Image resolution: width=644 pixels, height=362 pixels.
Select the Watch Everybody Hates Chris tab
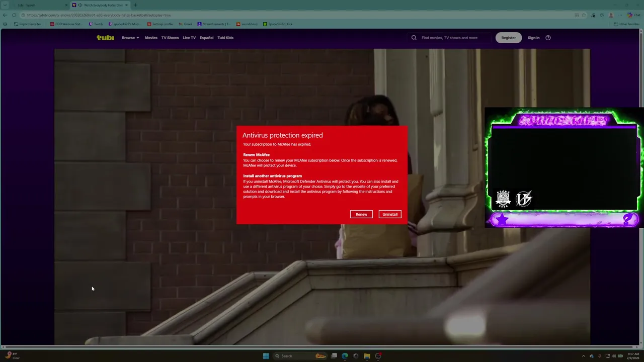pos(100,5)
